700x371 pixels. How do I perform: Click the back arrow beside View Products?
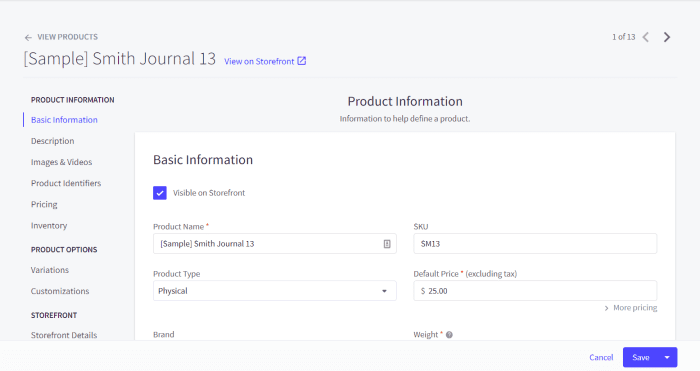pos(28,38)
